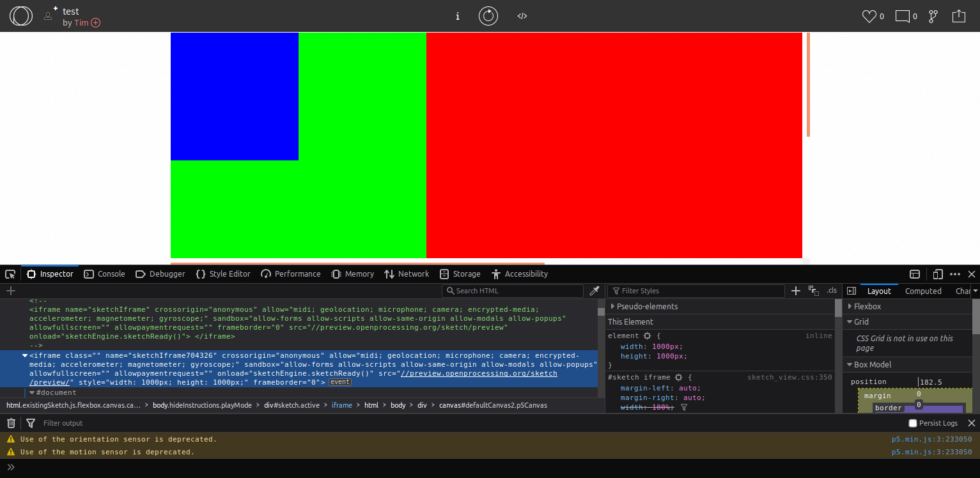Fork the sketch with the branch icon
The height and width of the screenshot is (478, 980).
pos(933,17)
